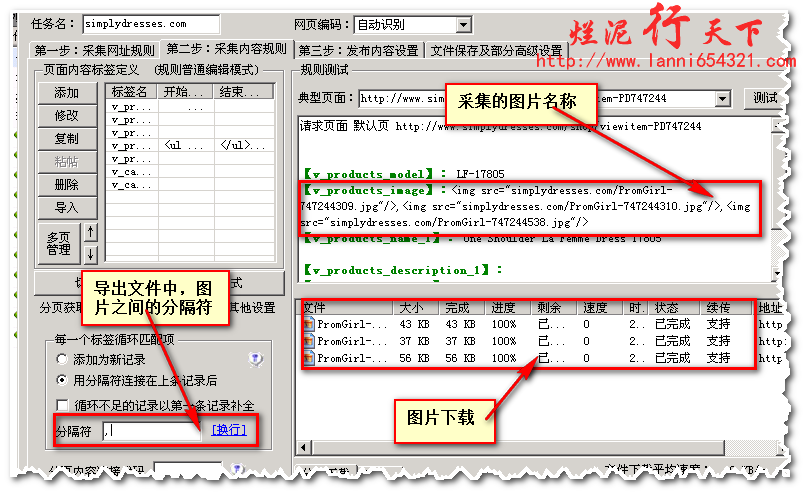Expand the 典型页面 URL dropdown
This screenshot has width=808, height=497.
pyautogui.click(x=723, y=99)
